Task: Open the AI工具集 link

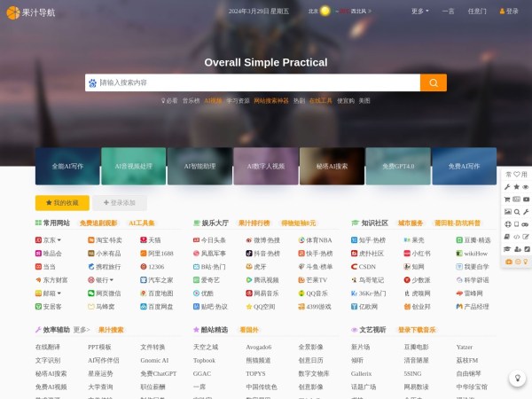Action: (142, 223)
